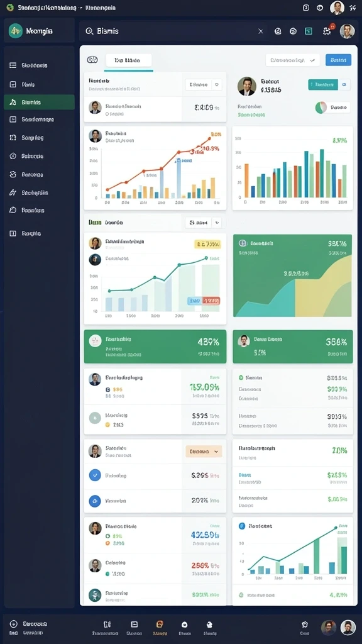Expand the chevron beside the first card's filter button

click(x=217, y=85)
